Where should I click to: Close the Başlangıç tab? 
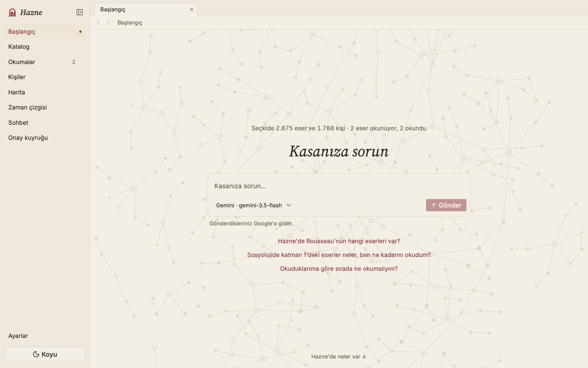(192, 10)
